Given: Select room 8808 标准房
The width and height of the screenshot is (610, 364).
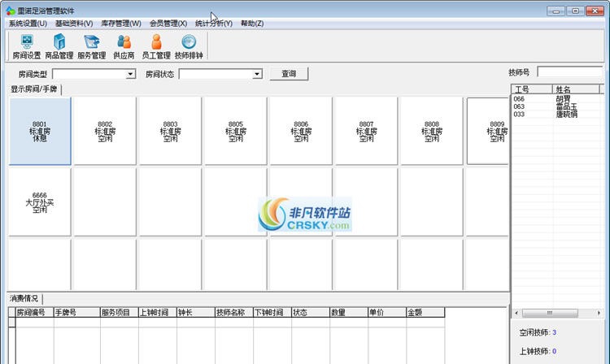Looking at the screenshot, I should coord(432,131).
